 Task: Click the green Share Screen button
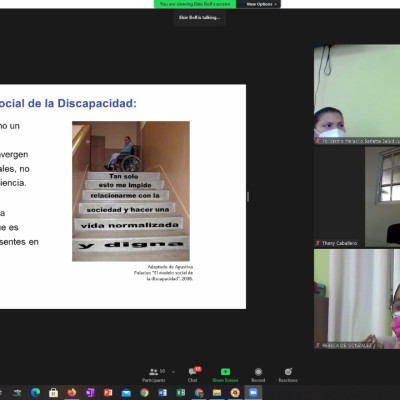click(225, 375)
